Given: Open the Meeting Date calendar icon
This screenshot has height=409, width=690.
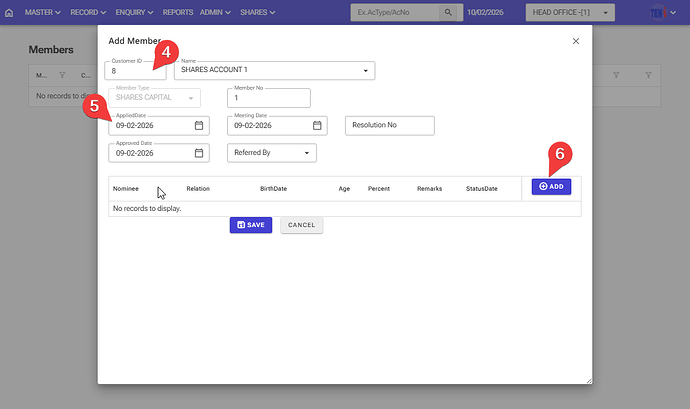Looking at the screenshot, I should tap(317, 125).
